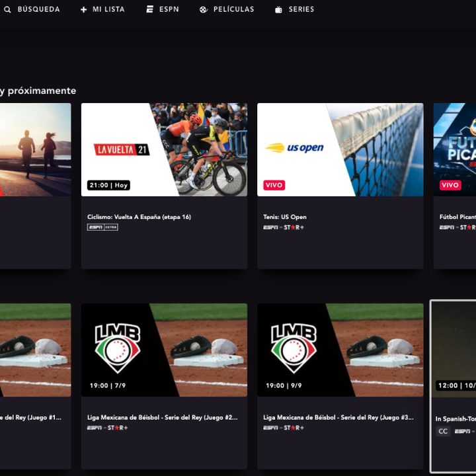Open LMB thumbnail scheduled 19:00 | 7/9
476x476 pixels.
pyautogui.click(x=164, y=350)
